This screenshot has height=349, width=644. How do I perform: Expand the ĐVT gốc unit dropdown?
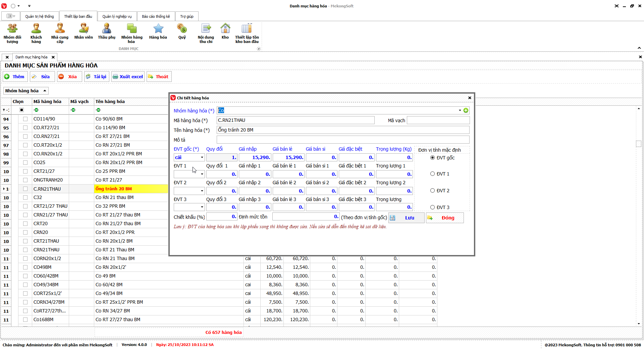[x=202, y=157]
